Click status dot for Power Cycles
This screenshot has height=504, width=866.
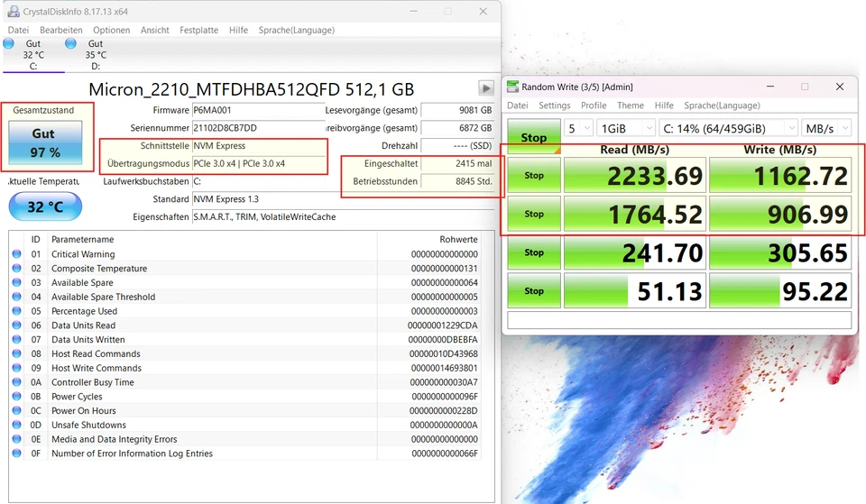(x=16, y=397)
